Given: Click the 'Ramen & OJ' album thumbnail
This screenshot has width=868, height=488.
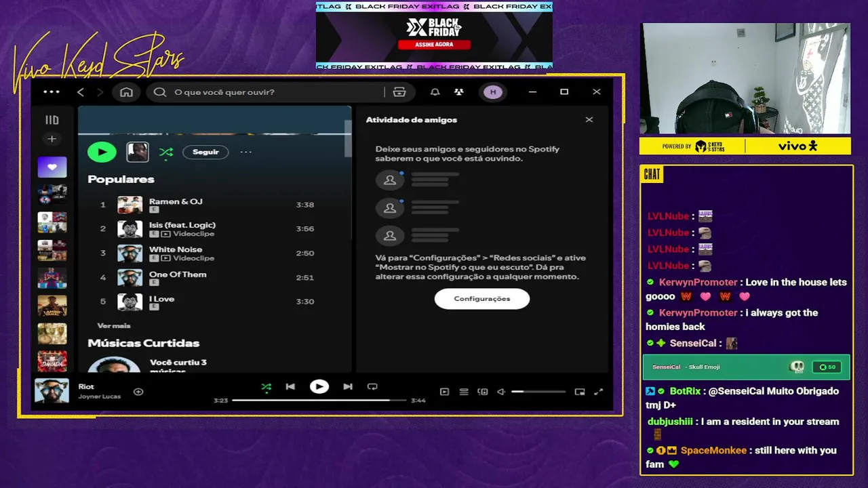Looking at the screenshot, I should point(130,205).
